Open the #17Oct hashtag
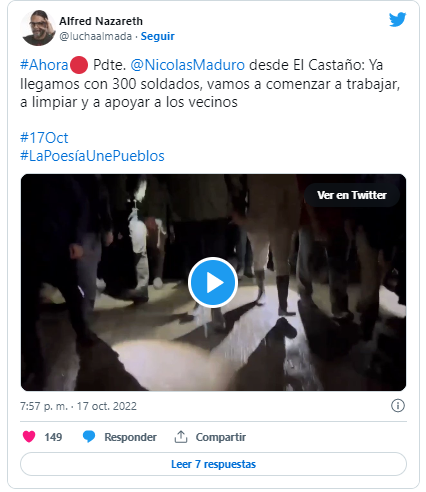The image size is (426, 492). [x=44, y=138]
